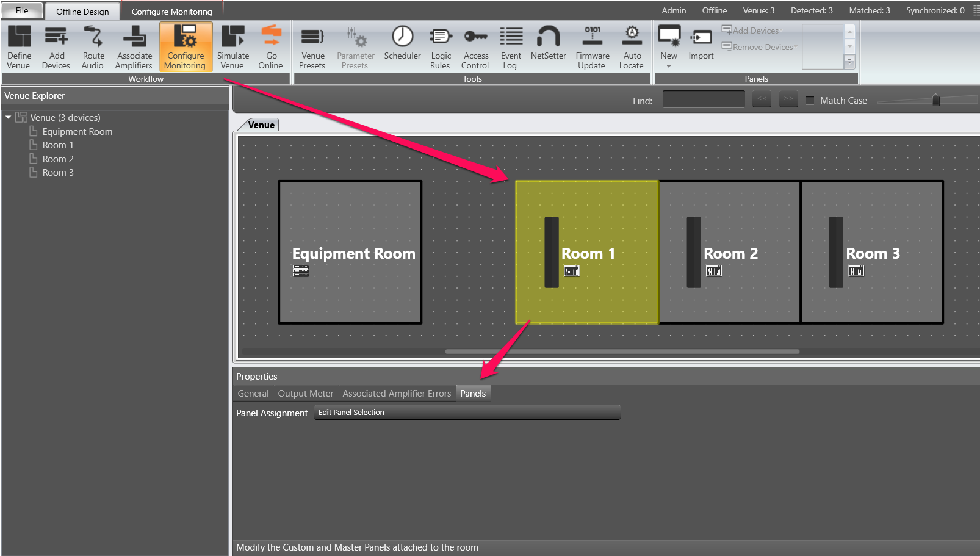Select the Venue canvas tab

point(261,125)
